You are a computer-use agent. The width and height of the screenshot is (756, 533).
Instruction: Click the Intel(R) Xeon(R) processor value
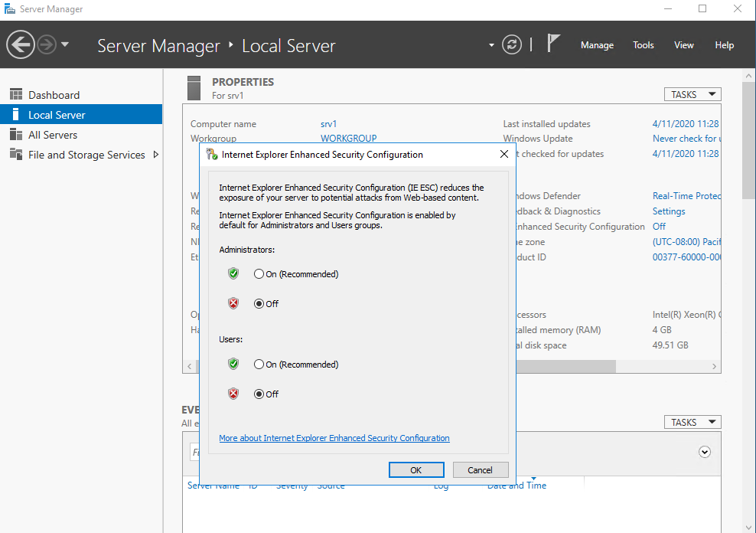(686, 315)
